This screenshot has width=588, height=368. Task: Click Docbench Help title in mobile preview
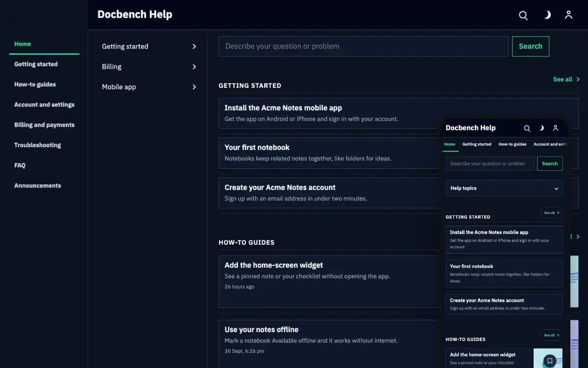(x=470, y=128)
